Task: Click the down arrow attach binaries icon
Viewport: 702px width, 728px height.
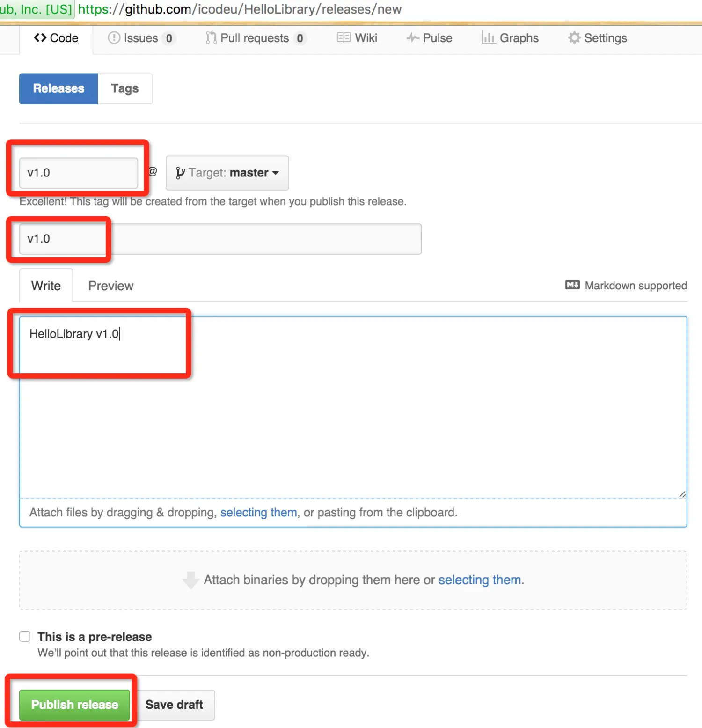Action: coord(190,580)
